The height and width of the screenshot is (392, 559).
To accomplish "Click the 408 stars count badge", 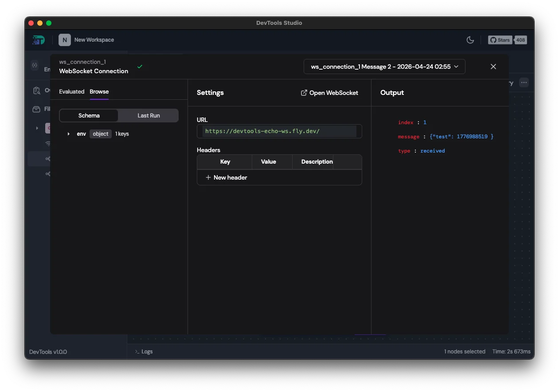I will (520, 40).
